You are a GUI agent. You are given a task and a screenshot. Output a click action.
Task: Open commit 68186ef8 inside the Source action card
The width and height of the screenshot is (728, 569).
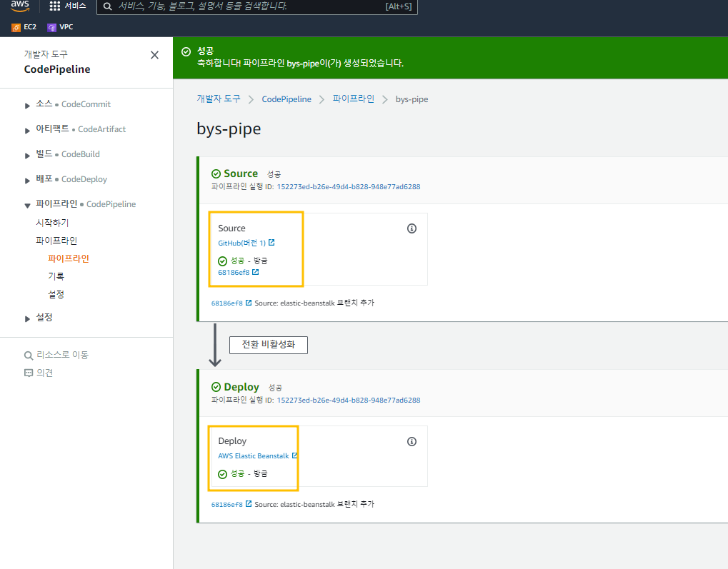(234, 273)
